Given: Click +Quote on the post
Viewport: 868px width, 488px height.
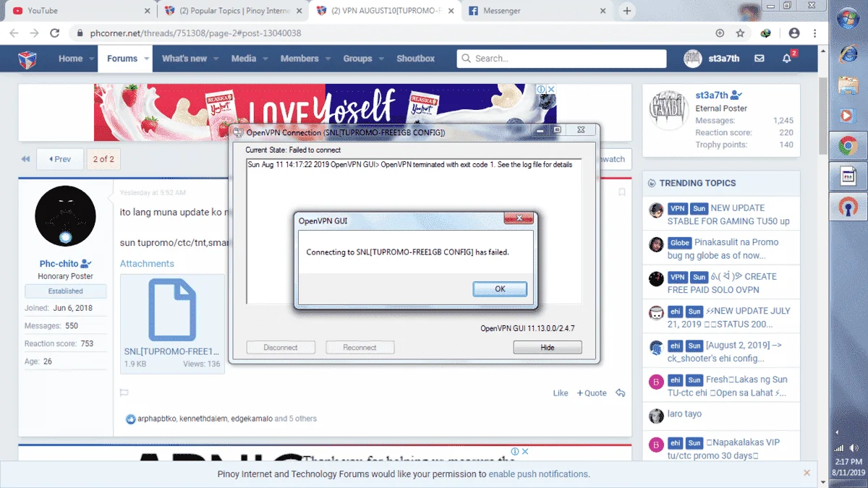Looking at the screenshot, I should tap(592, 393).
